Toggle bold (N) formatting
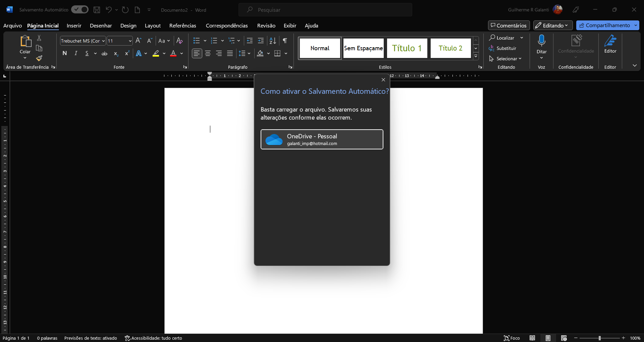This screenshot has height=342, width=644. coord(65,53)
